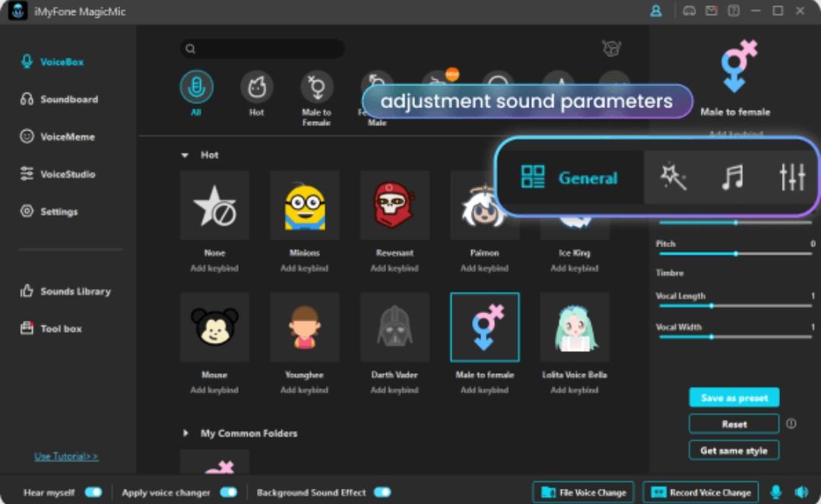
Task: Open File Voice Change
Action: click(583, 493)
